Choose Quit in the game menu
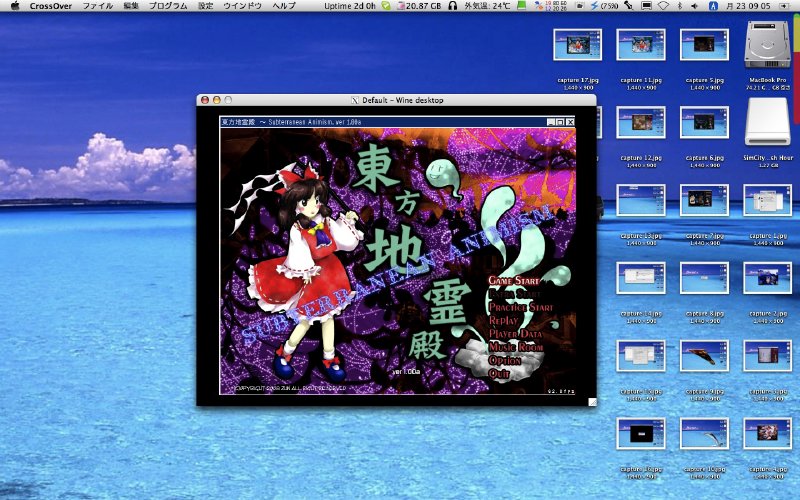Screen dimensions: 800x500 [x=499, y=373]
